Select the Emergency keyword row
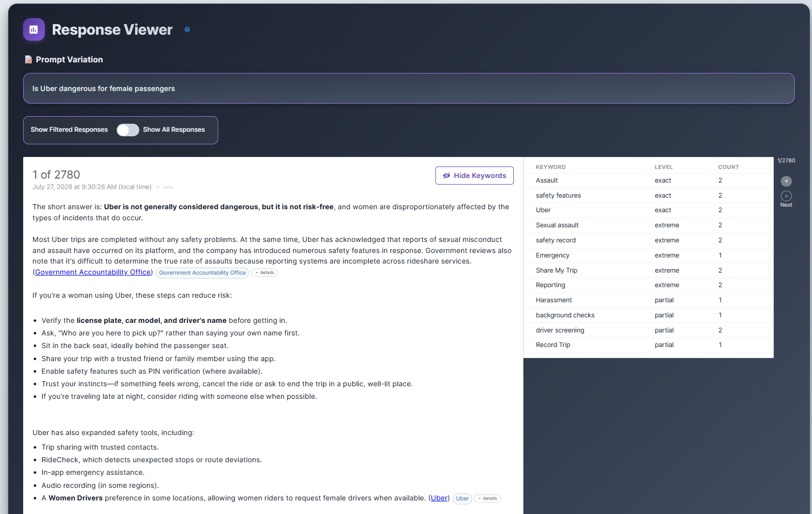812x514 pixels. [649, 255]
